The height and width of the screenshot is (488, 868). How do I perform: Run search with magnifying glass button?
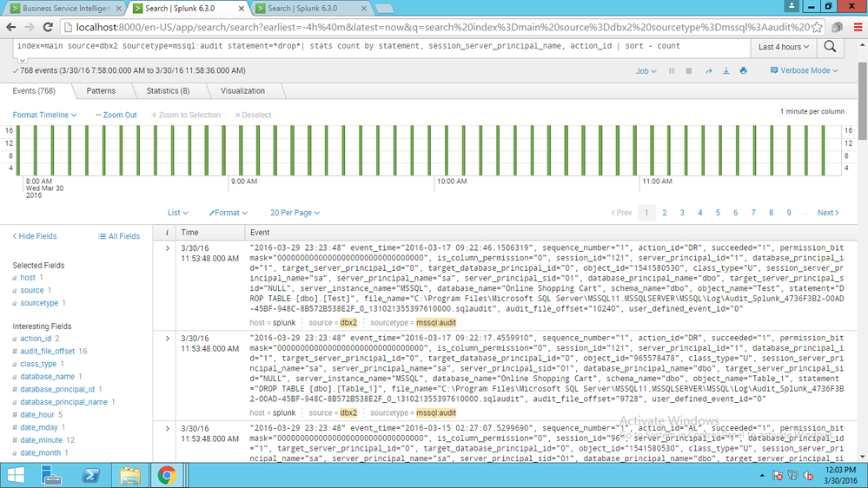(830, 47)
